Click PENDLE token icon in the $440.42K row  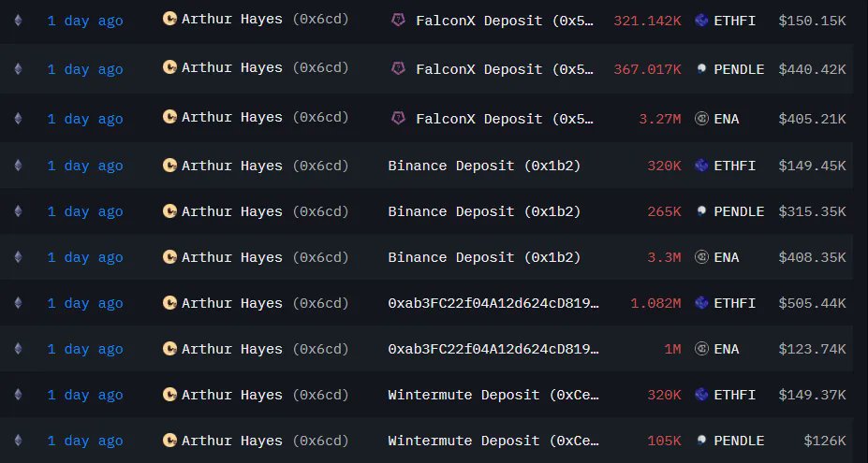(x=701, y=69)
